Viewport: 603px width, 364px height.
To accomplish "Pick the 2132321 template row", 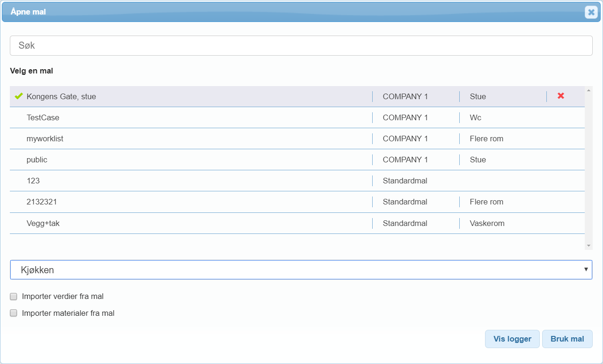I will pos(42,202).
